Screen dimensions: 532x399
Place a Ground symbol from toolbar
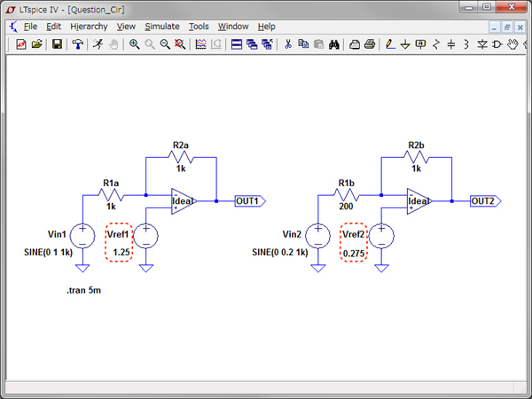point(405,43)
